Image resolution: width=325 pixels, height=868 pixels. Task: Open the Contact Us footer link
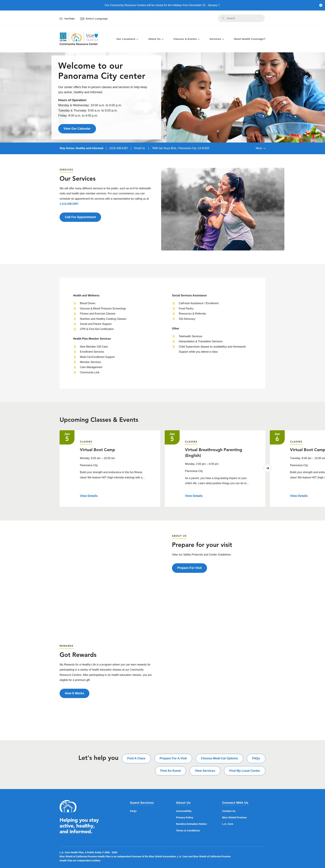tap(229, 811)
